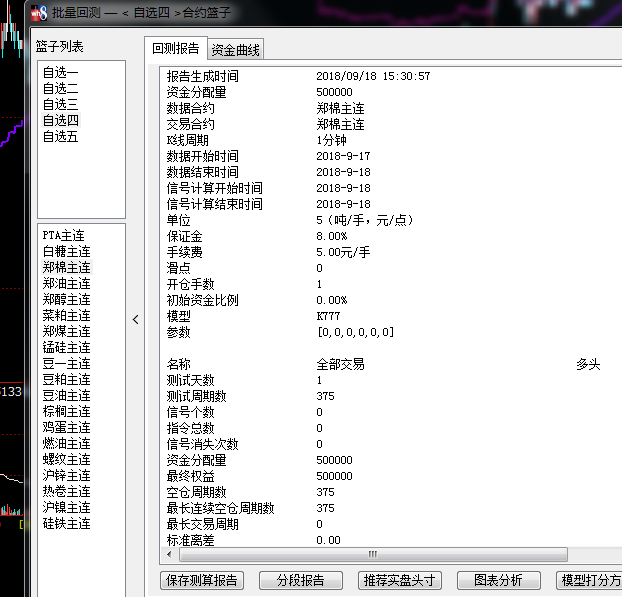Click the app logo icon in title bar

click(39, 12)
